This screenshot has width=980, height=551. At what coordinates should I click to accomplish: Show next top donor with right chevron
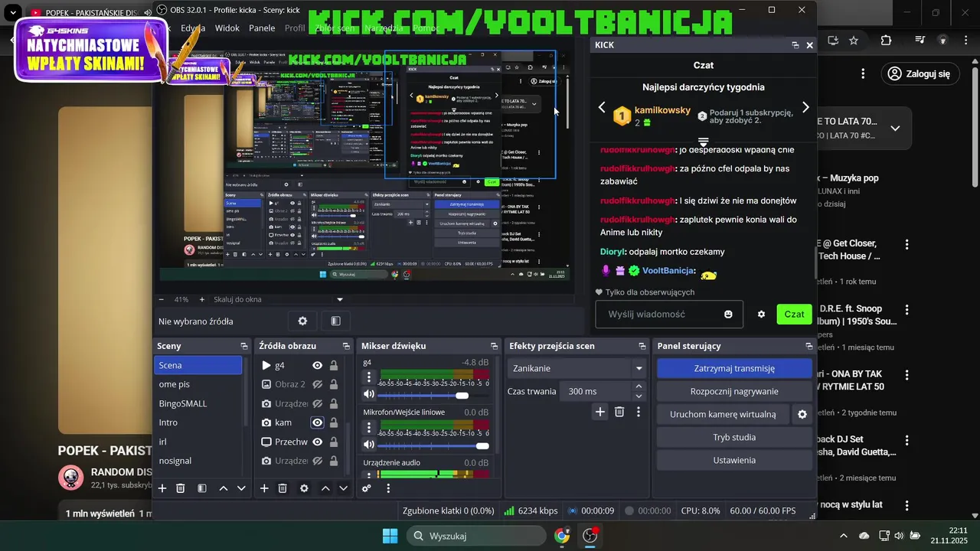point(805,107)
